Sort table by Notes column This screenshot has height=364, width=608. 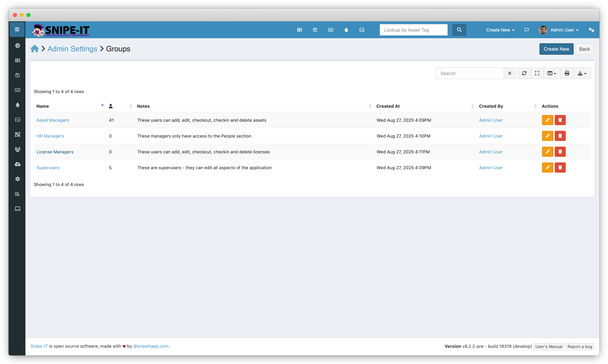pos(254,106)
